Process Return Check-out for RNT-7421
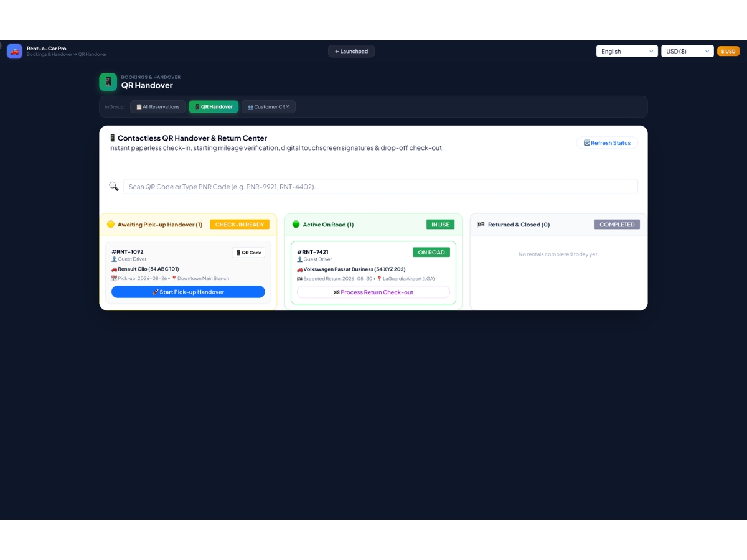The height and width of the screenshot is (560, 747). [374, 292]
